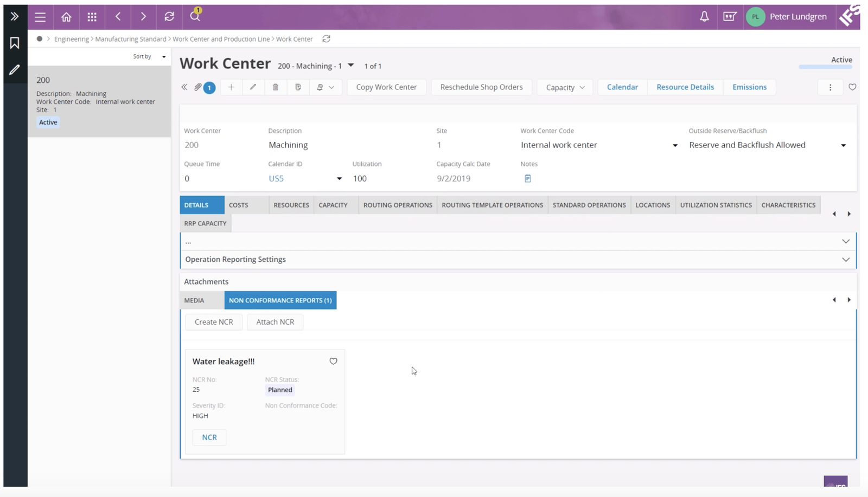This screenshot has height=497, width=868.
Task: Refresh icon next to Work Center breadcrumb
Action: (x=326, y=39)
